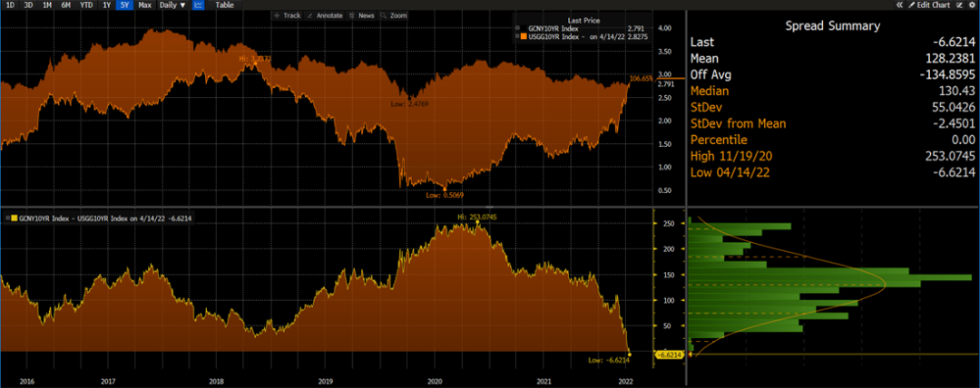This screenshot has height=388, width=980.
Task: Select the Annotate pencil tool
Action: point(322,15)
